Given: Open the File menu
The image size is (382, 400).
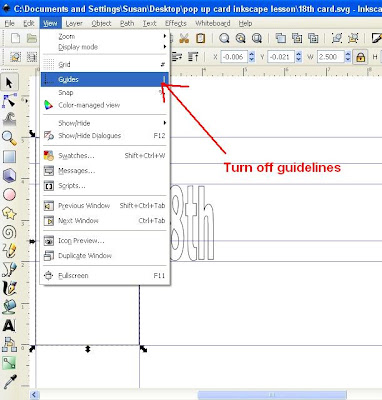Looking at the screenshot, I should (9, 23).
